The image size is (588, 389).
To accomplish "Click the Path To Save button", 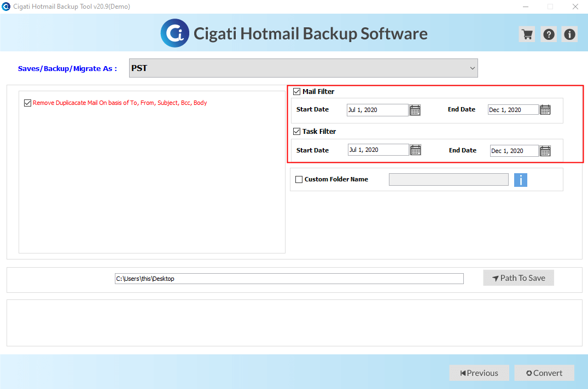I will coord(518,278).
